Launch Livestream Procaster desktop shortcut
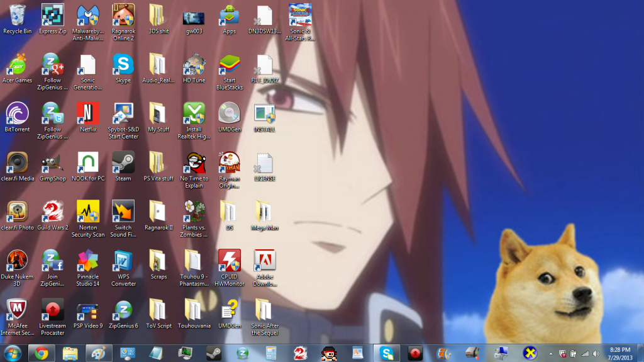Image resolution: width=644 pixels, height=362 pixels. [x=53, y=317]
